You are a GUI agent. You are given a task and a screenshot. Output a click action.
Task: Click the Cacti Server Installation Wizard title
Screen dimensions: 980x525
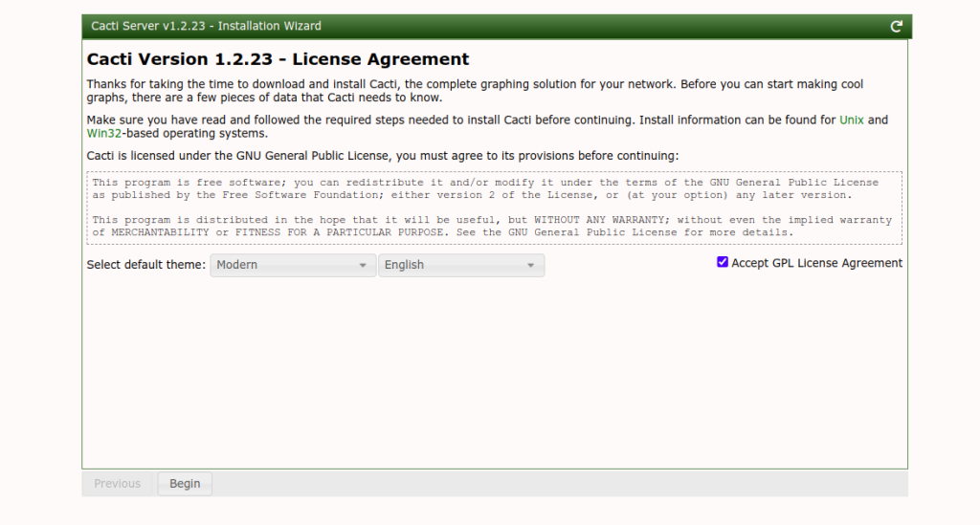click(207, 26)
